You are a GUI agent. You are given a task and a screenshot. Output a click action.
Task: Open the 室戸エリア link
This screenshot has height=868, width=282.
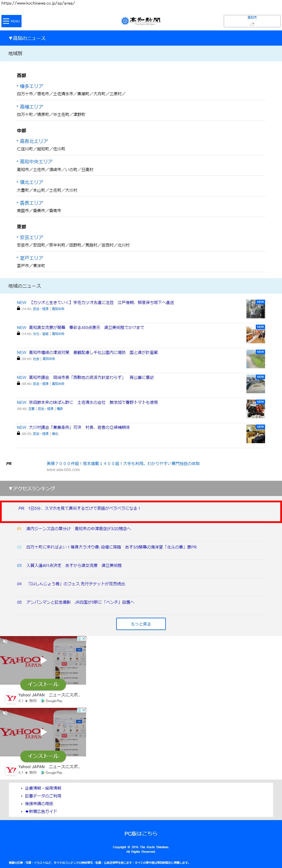point(31,258)
